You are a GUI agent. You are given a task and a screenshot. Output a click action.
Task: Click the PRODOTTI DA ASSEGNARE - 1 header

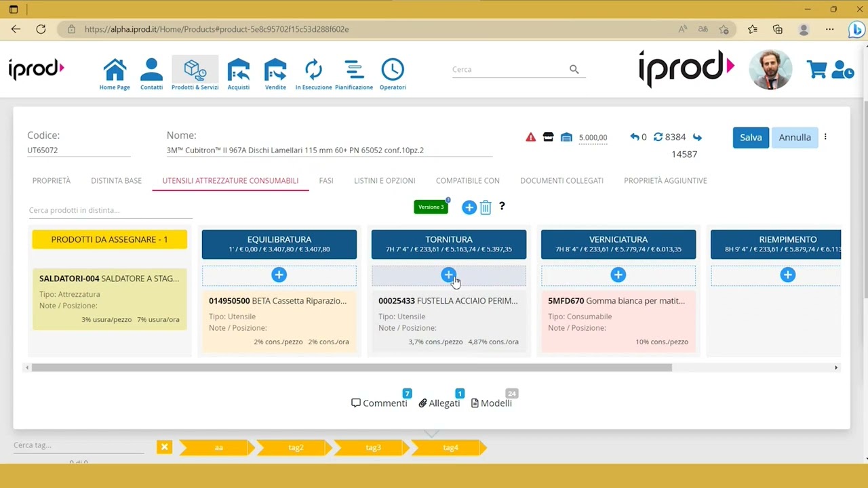[109, 239]
